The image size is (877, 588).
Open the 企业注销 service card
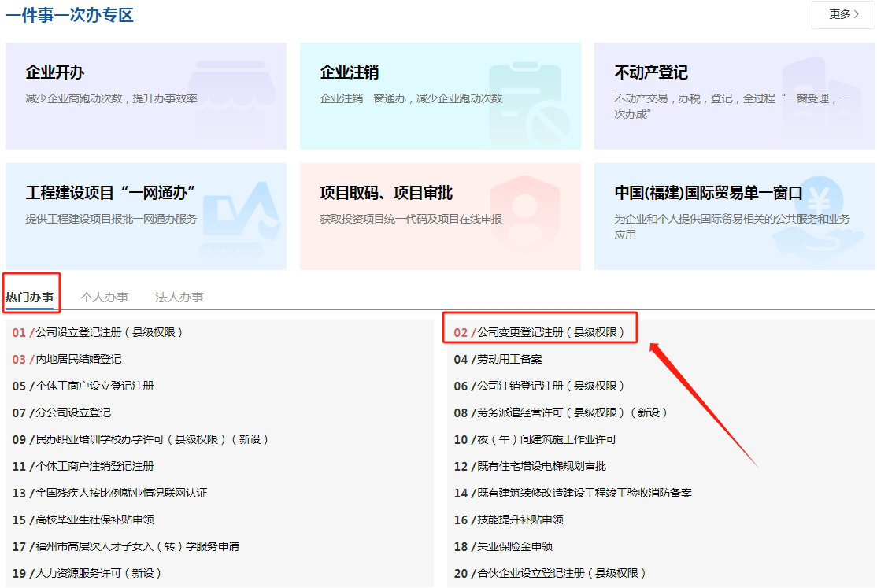[x=440, y=96]
